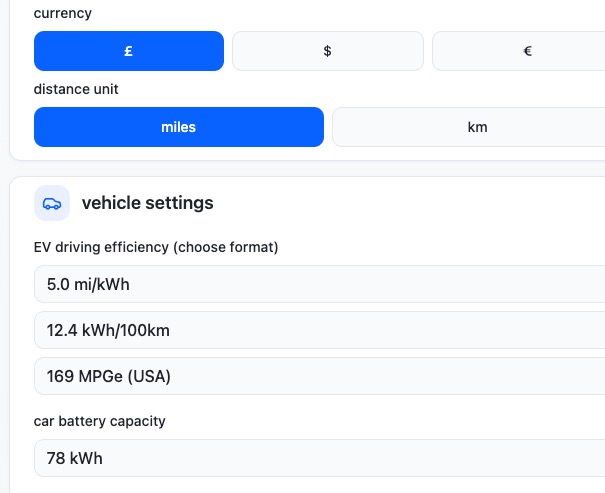Pick British pounds as the currency

click(129, 51)
